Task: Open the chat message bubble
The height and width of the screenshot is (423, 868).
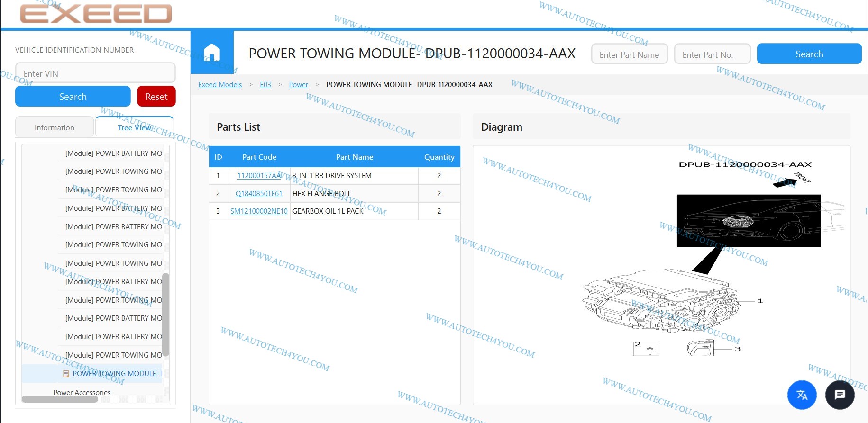Action: (840, 395)
